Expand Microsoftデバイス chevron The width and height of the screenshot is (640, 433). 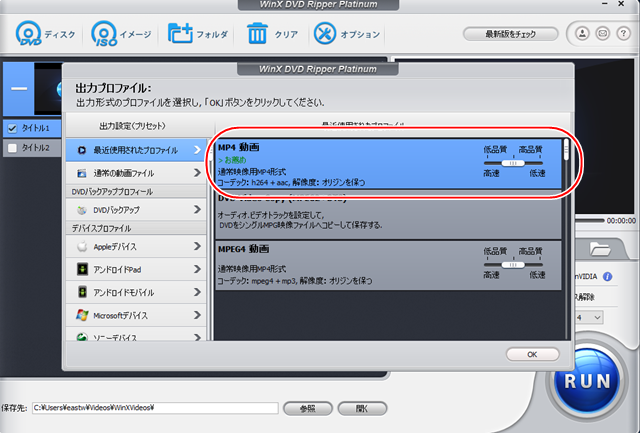coord(197,315)
